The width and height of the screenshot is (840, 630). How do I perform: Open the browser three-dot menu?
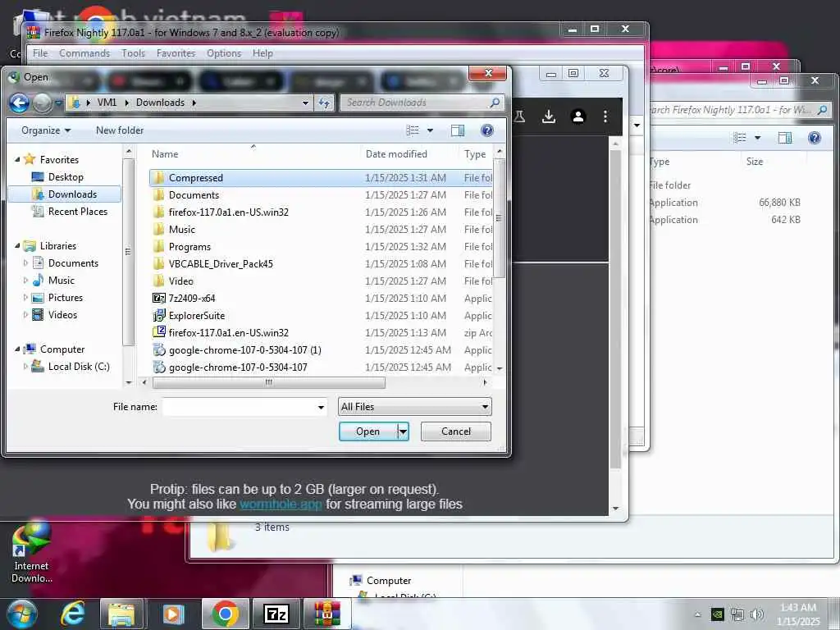click(605, 116)
